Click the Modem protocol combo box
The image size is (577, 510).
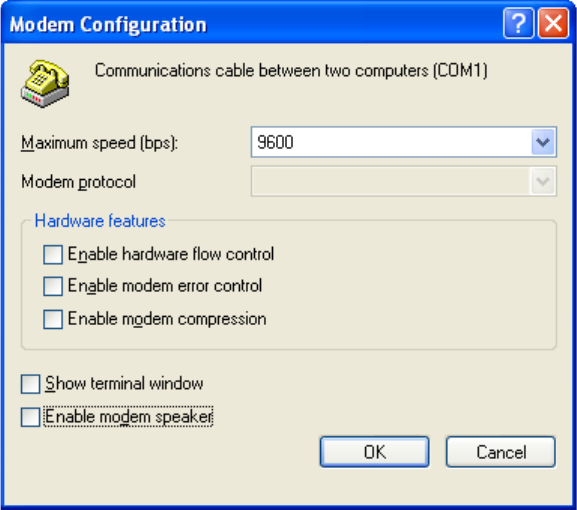pos(404,181)
